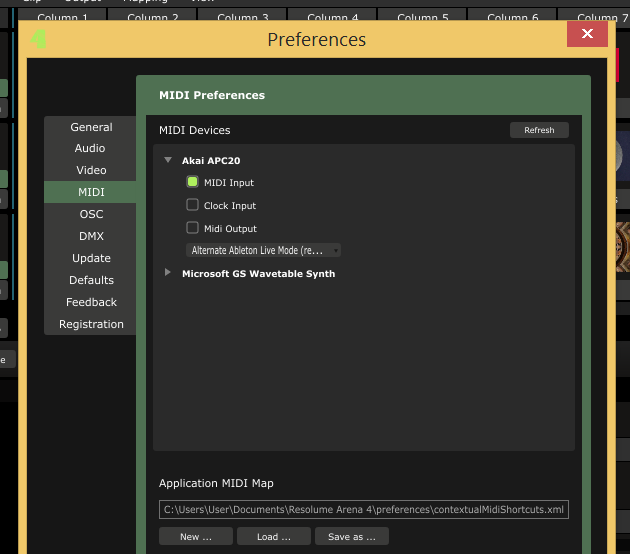Tick the Midi Output checkbox
The image size is (630, 554).
(x=192, y=228)
